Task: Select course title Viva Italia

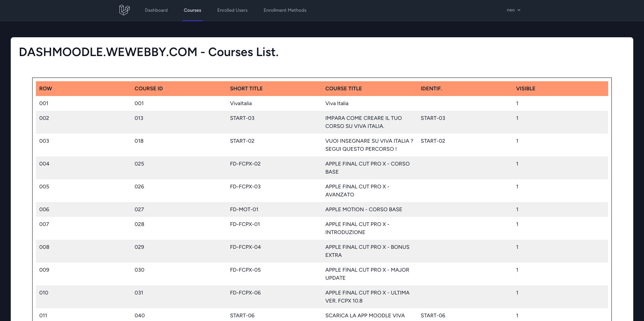Action: 337,103
